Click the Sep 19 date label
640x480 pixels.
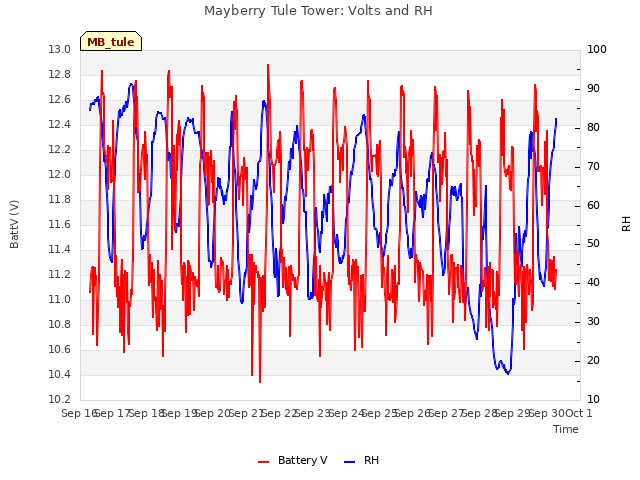[x=180, y=413]
